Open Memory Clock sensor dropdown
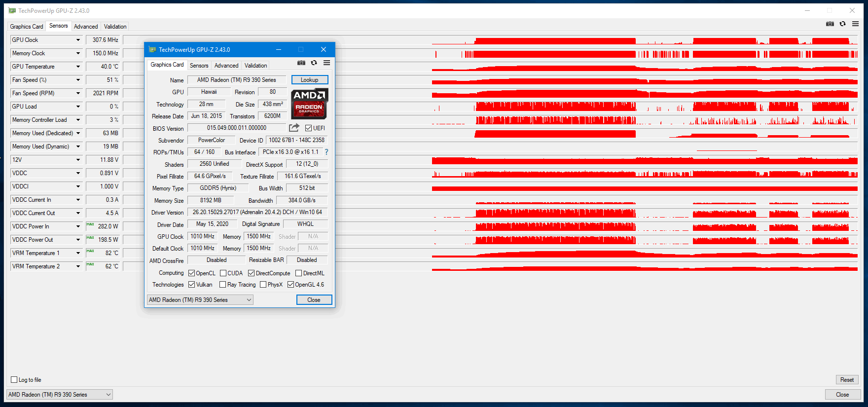 [78, 53]
